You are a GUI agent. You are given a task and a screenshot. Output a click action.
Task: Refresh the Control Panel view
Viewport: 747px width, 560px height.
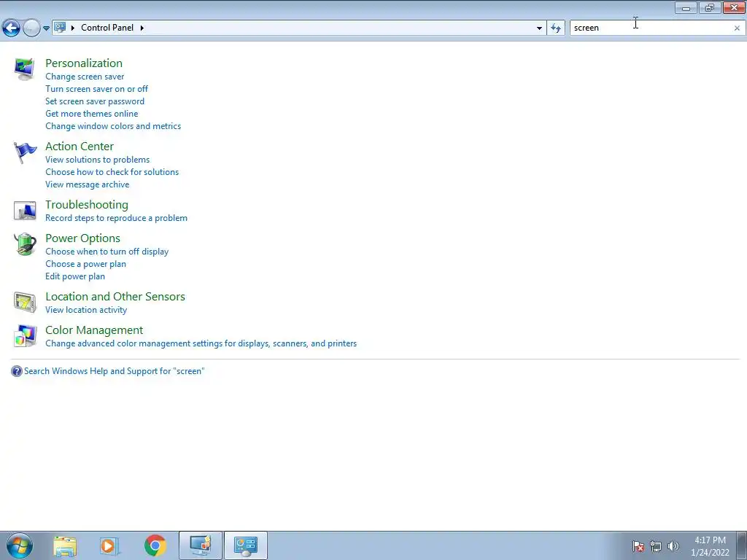tap(555, 28)
